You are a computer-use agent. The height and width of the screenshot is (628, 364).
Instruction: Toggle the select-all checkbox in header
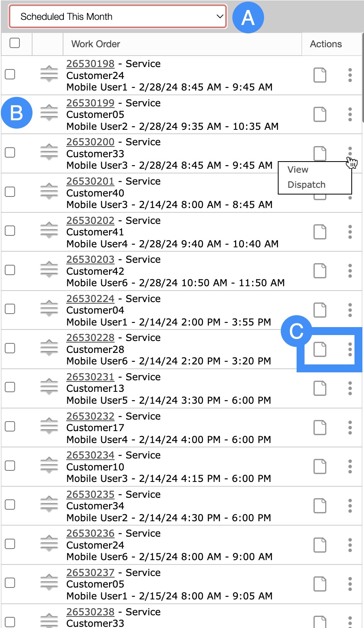(15, 43)
